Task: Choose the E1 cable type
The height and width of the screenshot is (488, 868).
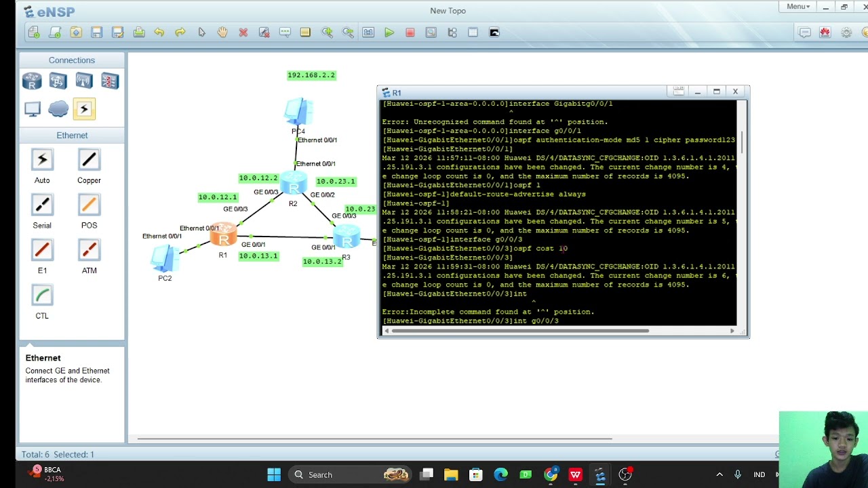Action: click(42, 250)
